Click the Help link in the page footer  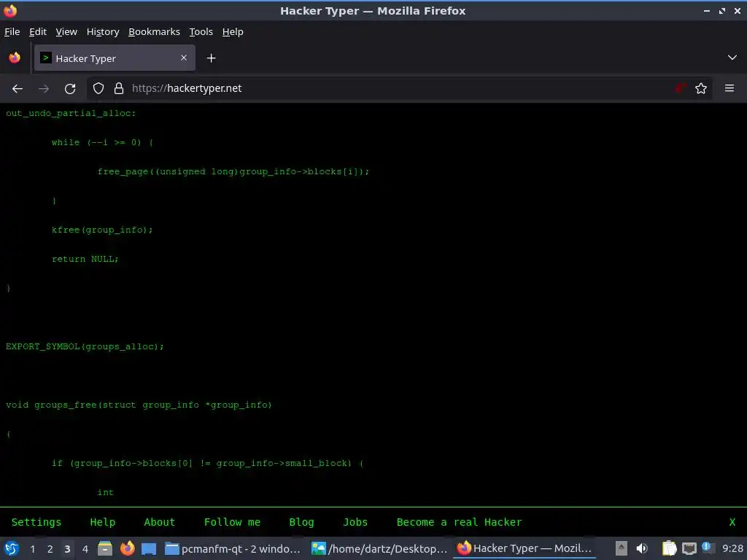102,522
